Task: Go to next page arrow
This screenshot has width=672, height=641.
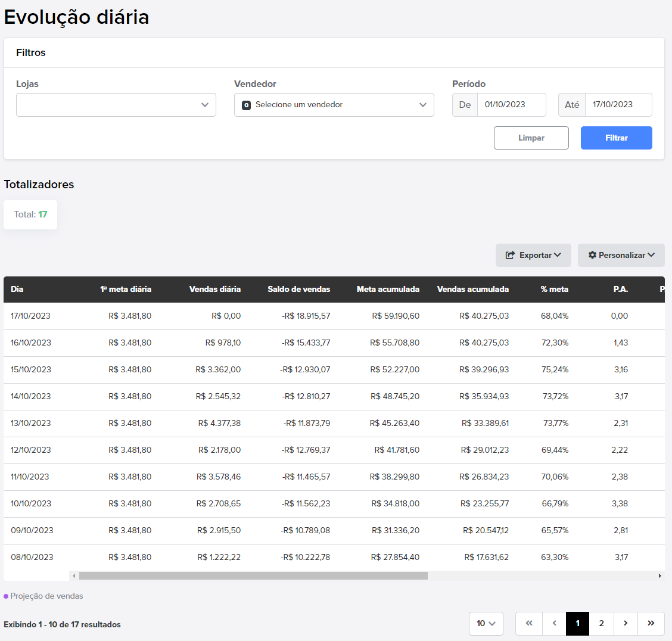Action: click(x=626, y=624)
